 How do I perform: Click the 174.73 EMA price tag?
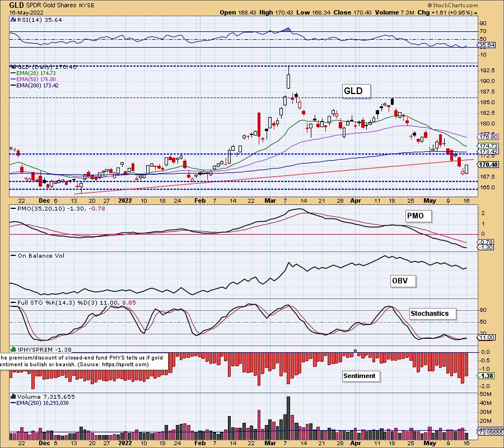488,146
